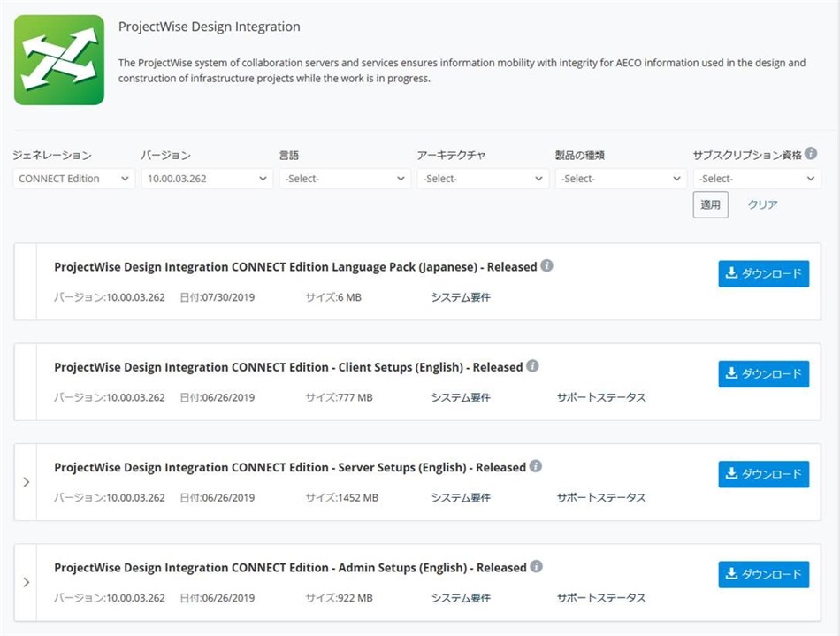
Task: Click the download icon on Admin Setups button
Action: [x=732, y=574]
